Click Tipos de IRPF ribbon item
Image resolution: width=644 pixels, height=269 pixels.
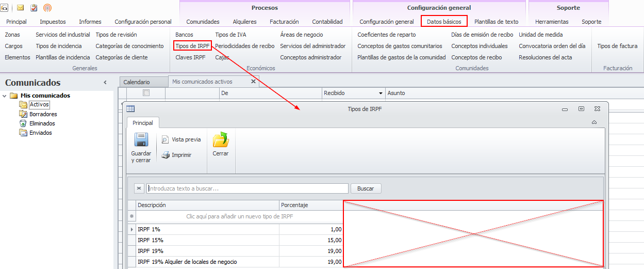[192, 46]
